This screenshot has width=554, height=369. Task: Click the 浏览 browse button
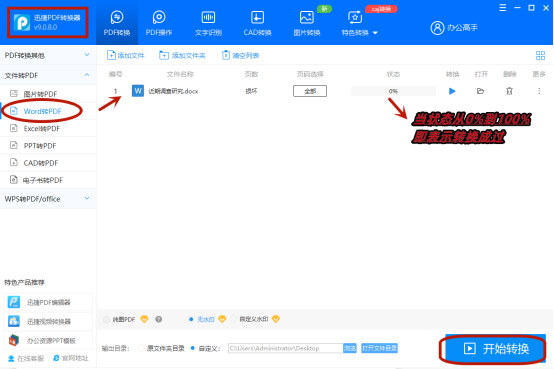point(350,348)
